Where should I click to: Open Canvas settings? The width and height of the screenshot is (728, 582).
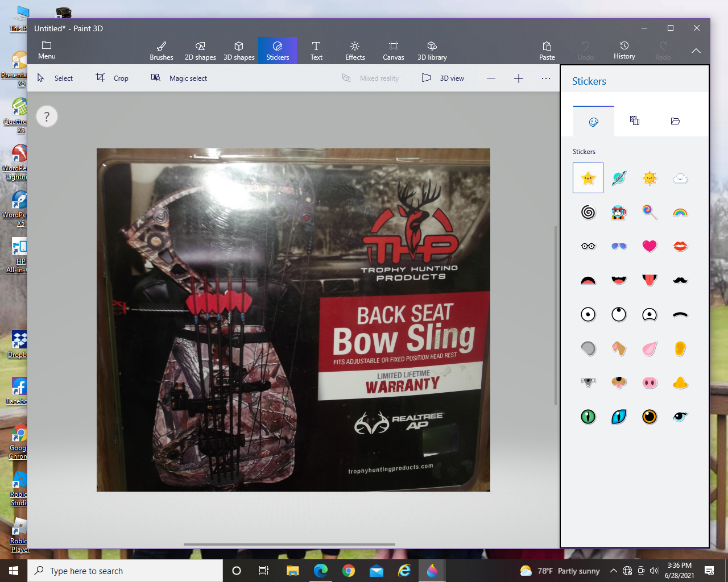pyautogui.click(x=394, y=51)
